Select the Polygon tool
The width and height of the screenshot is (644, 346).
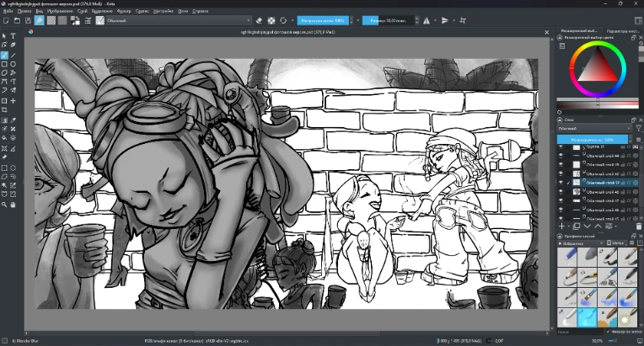tap(4, 73)
